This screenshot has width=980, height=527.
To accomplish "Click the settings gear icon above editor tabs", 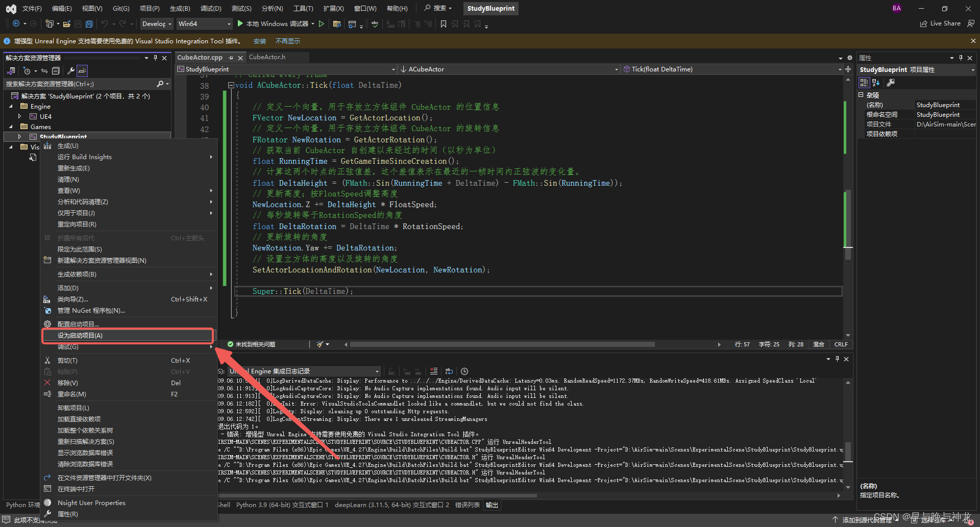I will pyautogui.click(x=850, y=58).
